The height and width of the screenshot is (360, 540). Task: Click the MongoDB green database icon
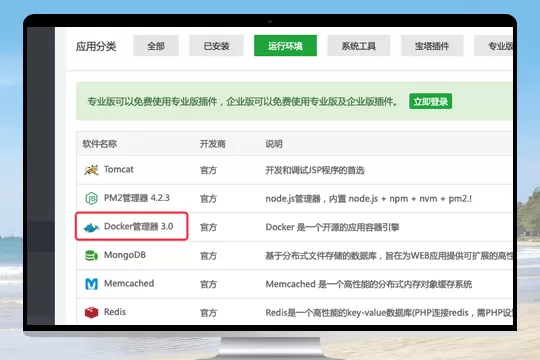point(91,256)
